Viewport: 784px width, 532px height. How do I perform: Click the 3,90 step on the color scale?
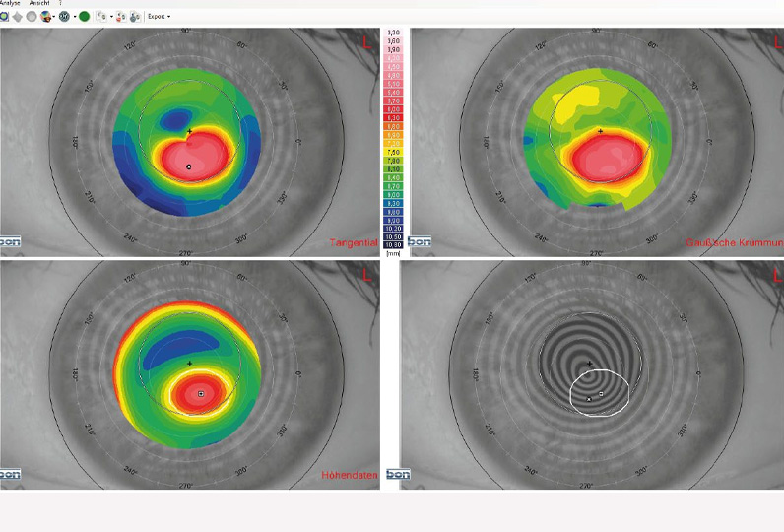pos(394,49)
